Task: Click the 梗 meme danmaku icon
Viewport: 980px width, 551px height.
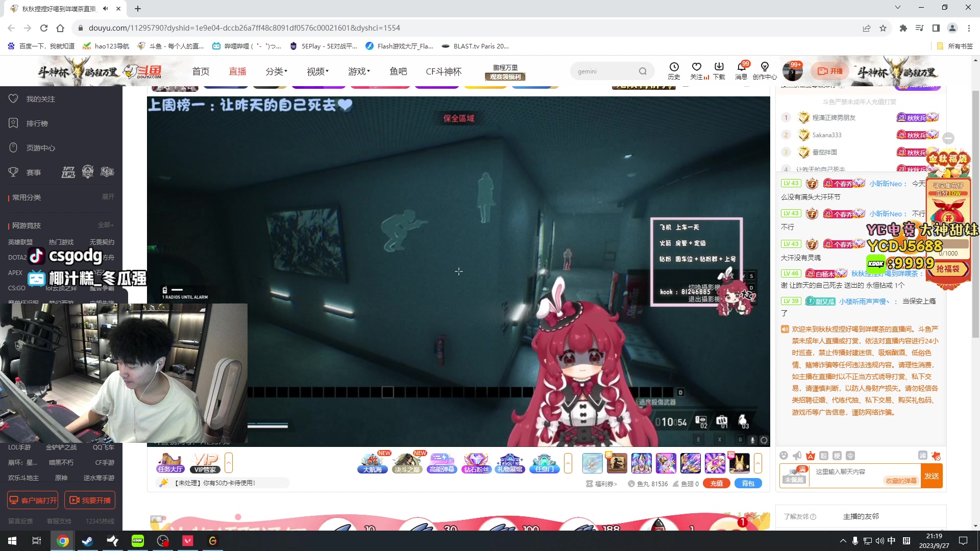Action: (x=837, y=456)
